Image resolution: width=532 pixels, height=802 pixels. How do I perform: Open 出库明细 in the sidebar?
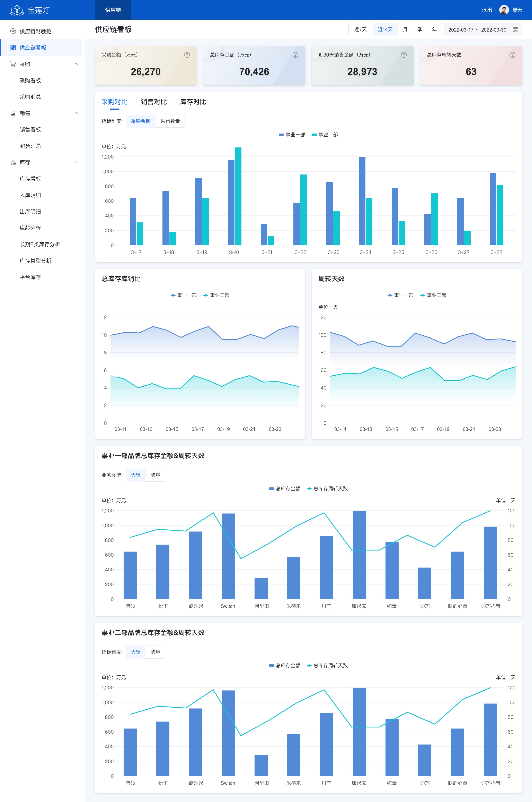pos(41,212)
